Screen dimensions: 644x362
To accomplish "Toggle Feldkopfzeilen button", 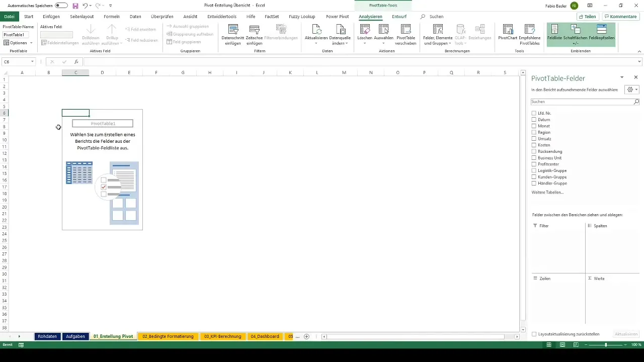I will point(601,34).
